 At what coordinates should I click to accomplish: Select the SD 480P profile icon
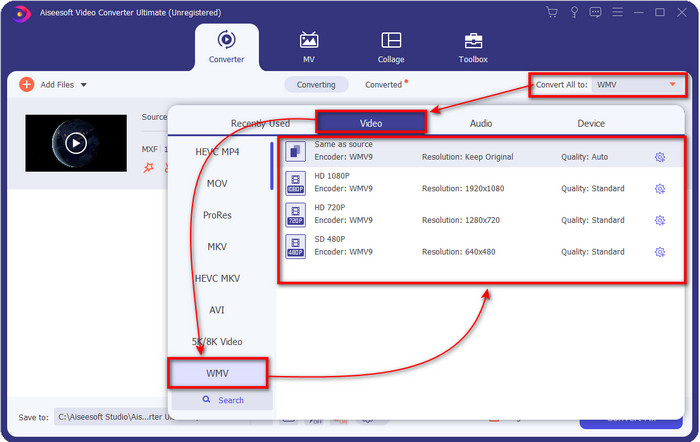pyautogui.click(x=296, y=246)
